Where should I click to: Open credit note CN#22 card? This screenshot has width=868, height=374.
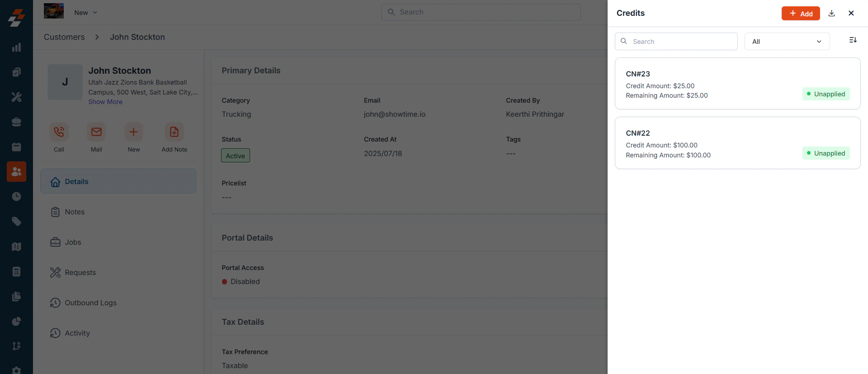click(737, 143)
